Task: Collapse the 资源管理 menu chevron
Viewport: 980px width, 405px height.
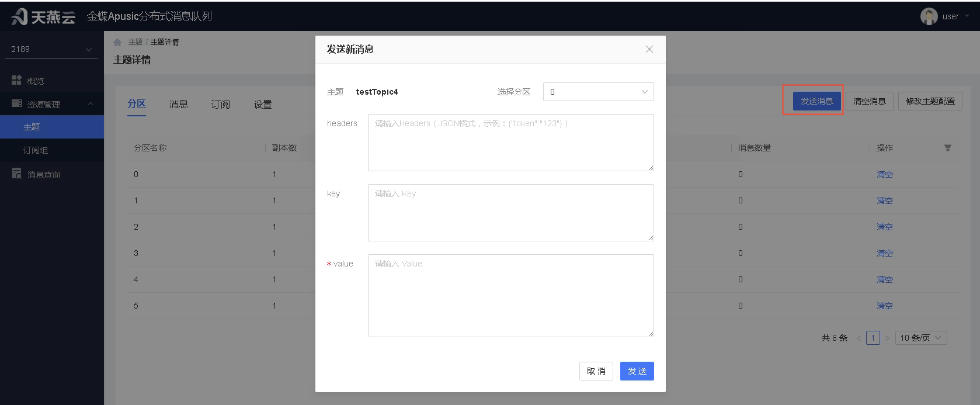Action: click(x=91, y=104)
